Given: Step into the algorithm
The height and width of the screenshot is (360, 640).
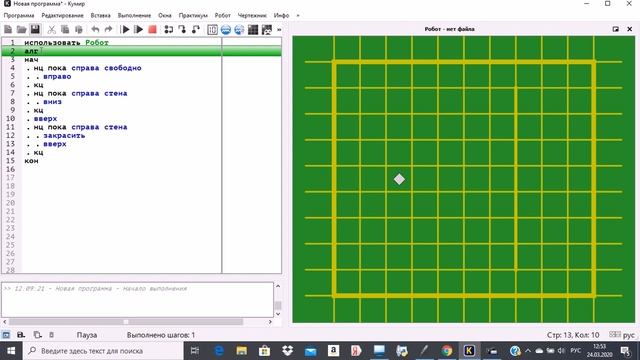Looking at the screenshot, I should point(182,29).
